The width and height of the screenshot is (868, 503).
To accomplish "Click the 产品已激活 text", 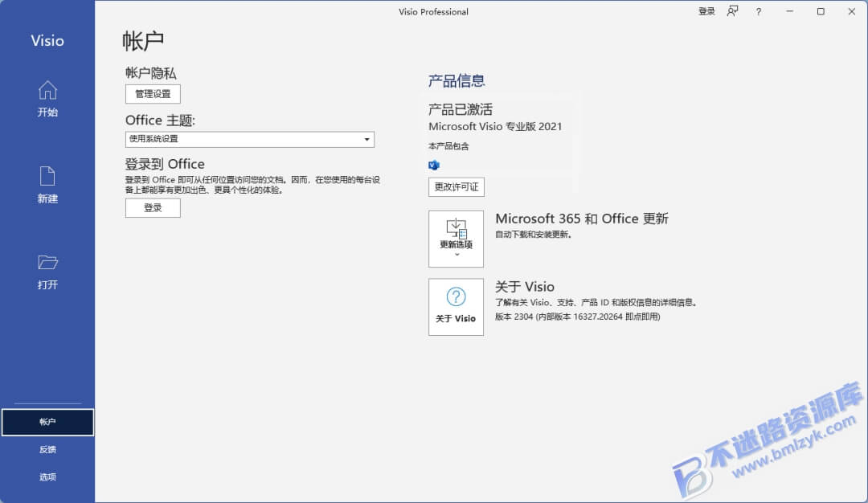I will point(461,109).
